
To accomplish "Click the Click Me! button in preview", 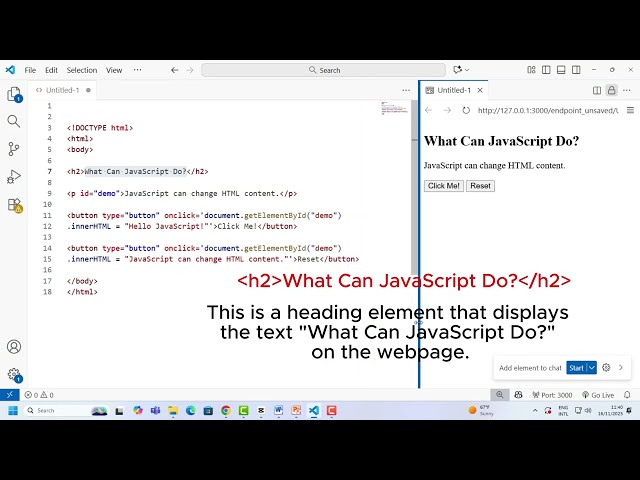I will pyautogui.click(x=444, y=186).
